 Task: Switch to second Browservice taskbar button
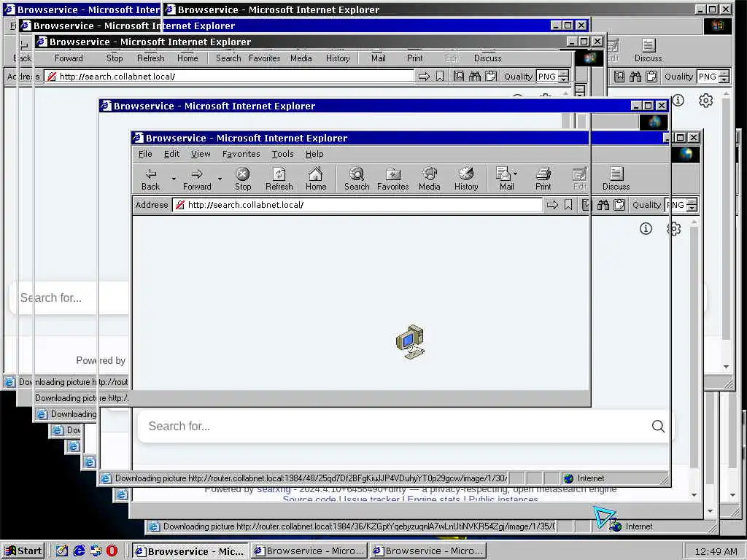tap(309, 551)
